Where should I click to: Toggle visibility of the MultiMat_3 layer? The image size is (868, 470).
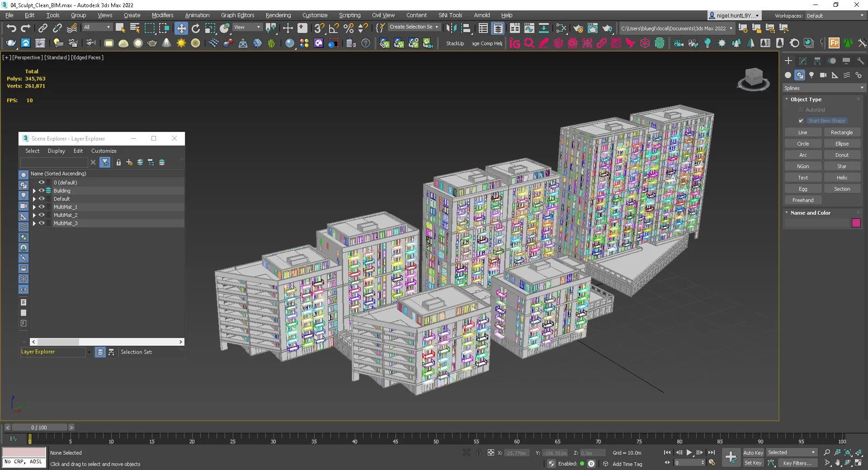(41, 223)
